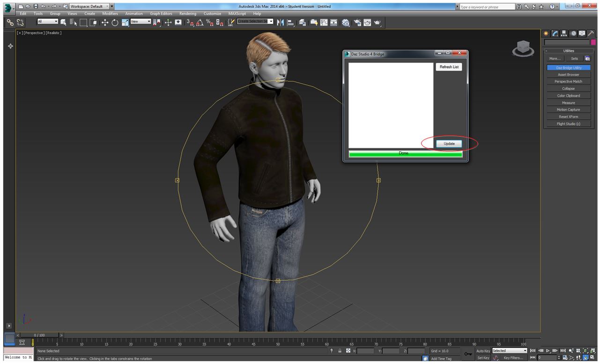Viewport: 600px width, 364px height.
Task: Switch to the Motion command panel tab
Action: pyautogui.click(x=573, y=33)
